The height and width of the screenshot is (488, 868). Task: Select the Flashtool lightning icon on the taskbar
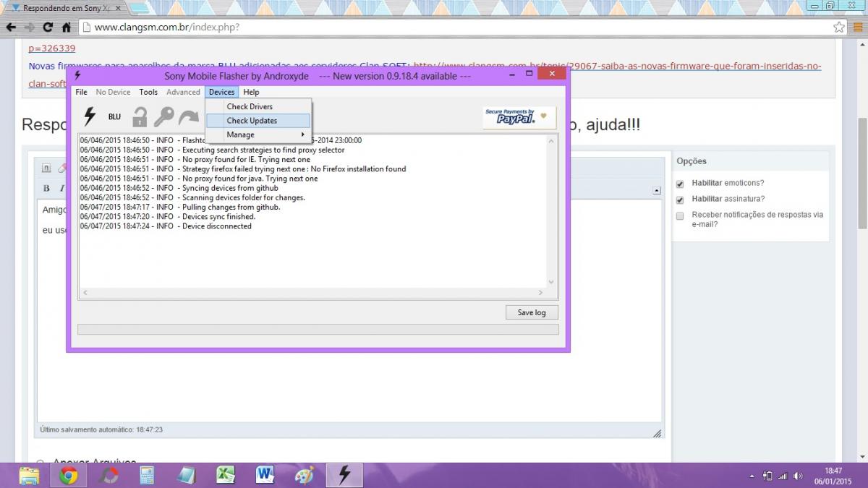pyautogui.click(x=344, y=475)
